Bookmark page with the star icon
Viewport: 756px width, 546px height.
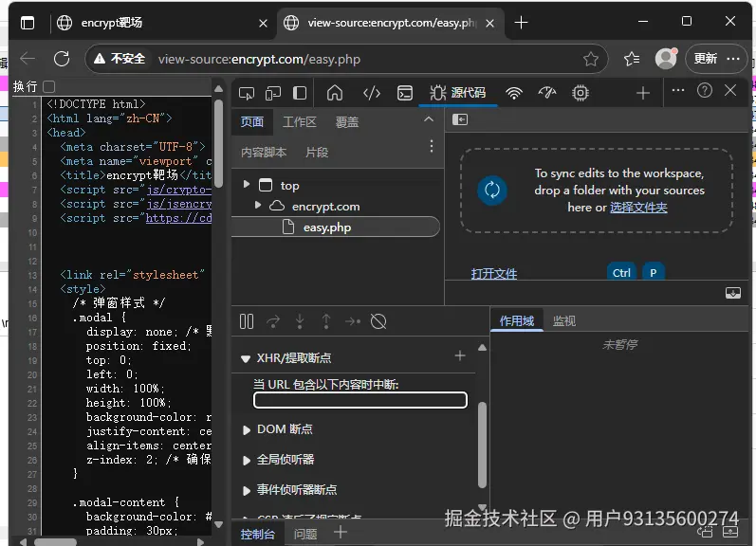[x=590, y=59]
